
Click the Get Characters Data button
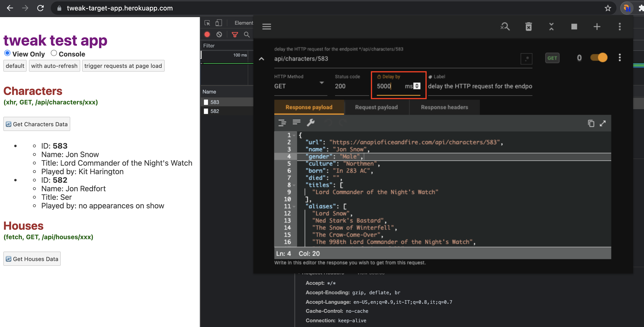pos(37,124)
